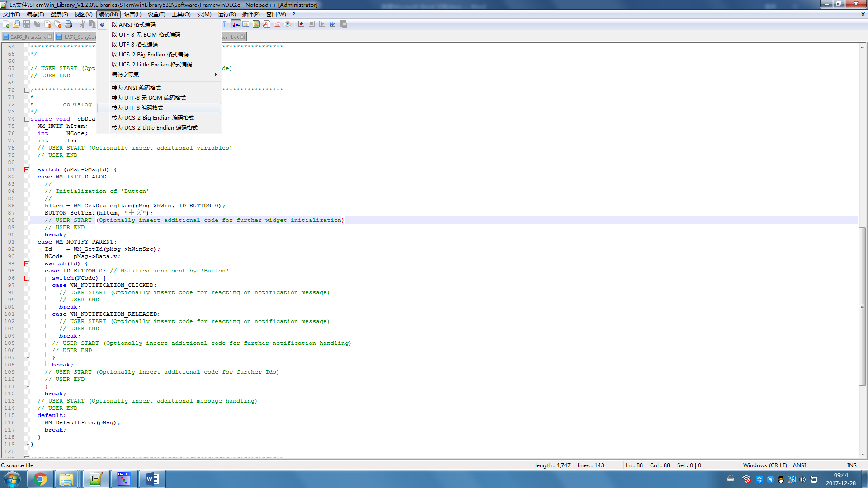Toggle the indent guide toolbar icon
Viewport: 868px width, 488px height.
coord(236,24)
